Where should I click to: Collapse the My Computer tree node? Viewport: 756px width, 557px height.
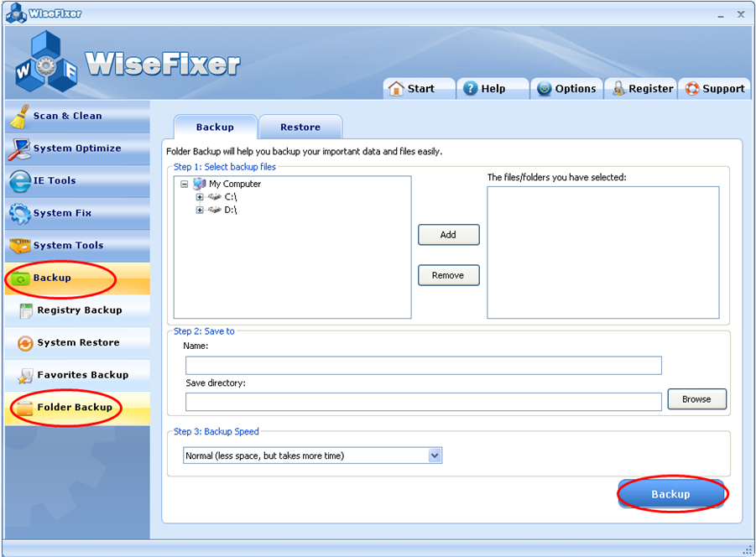[x=185, y=184]
